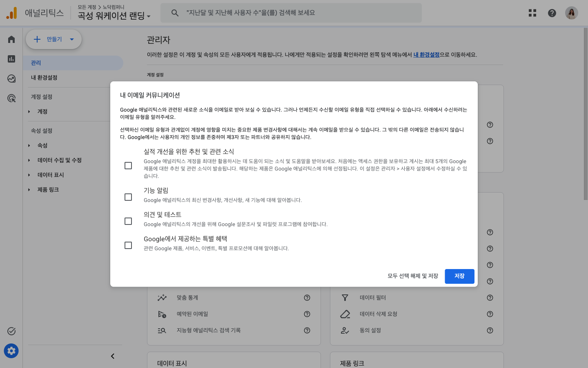Viewport: 588px width, 368px height.
Task: Open 예약된 이메일 settings row
Action: click(234, 314)
